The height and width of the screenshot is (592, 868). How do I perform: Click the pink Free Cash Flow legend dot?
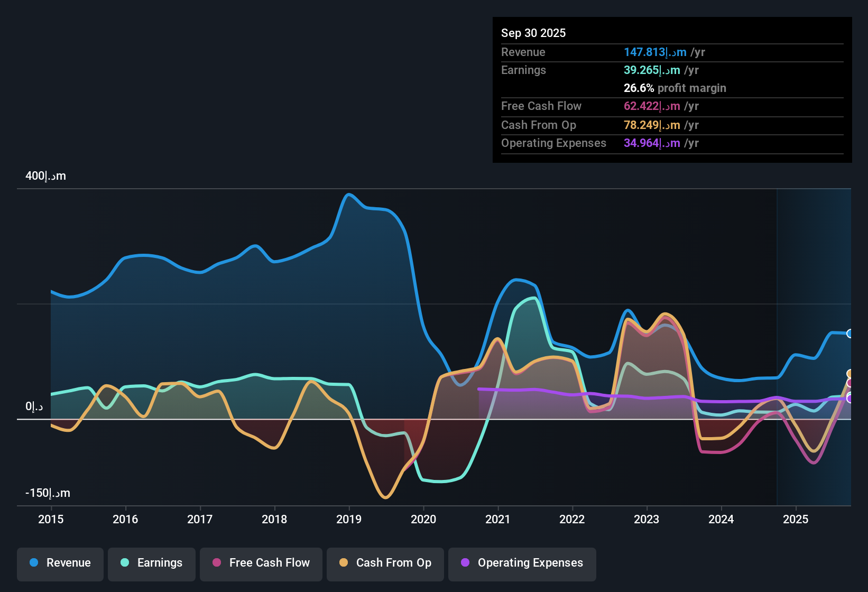216,563
